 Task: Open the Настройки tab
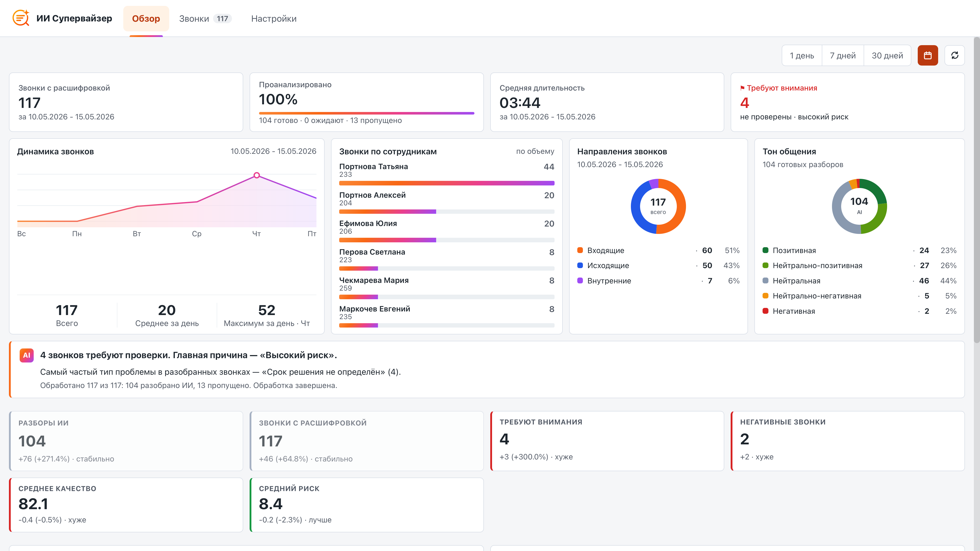pos(274,19)
